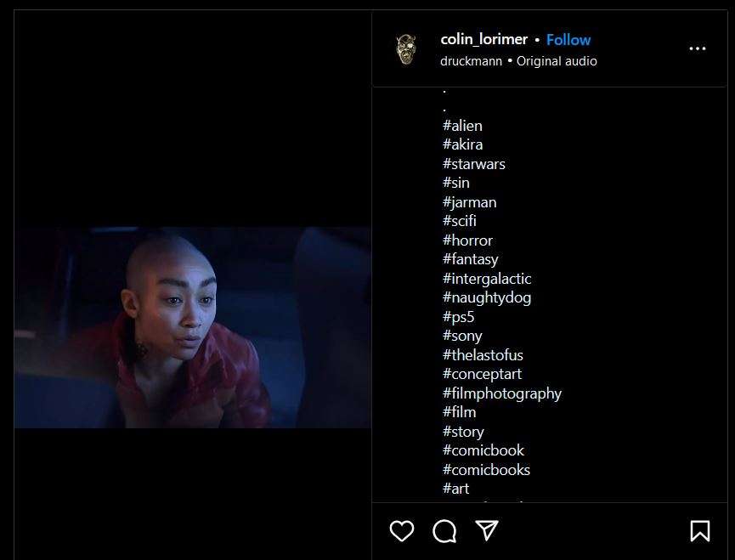Open the #alien hashtag
The width and height of the screenshot is (735, 560).
pyautogui.click(x=462, y=126)
